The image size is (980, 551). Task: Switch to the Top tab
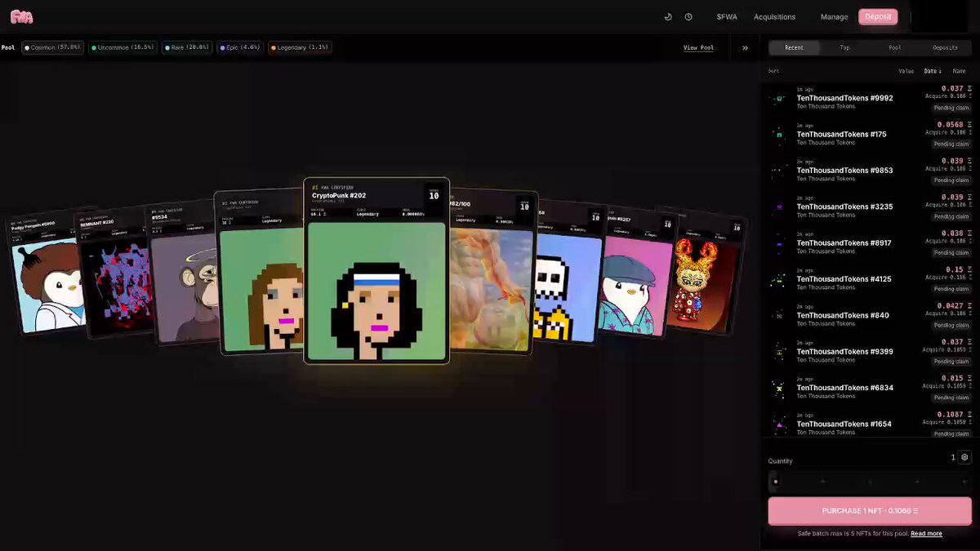point(844,47)
